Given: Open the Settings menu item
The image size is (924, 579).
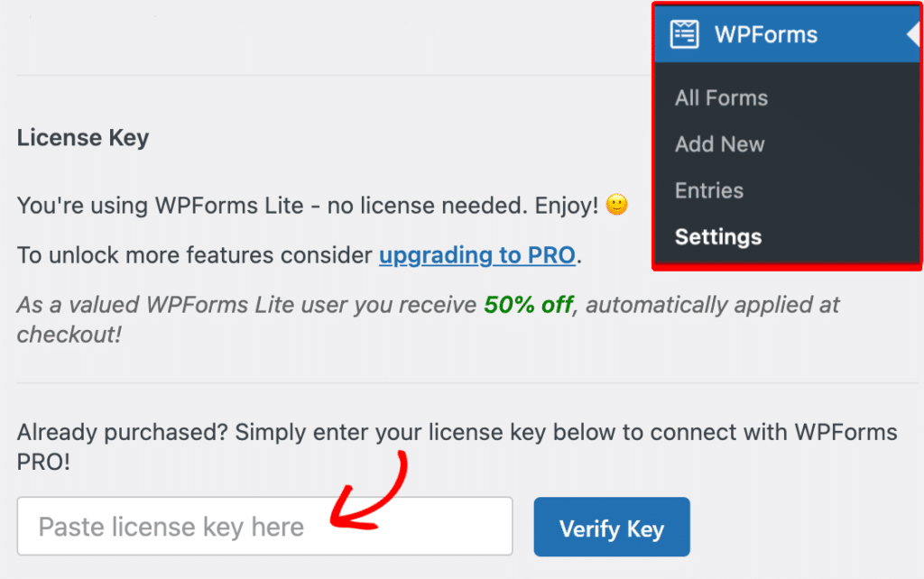Looking at the screenshot, I should coord(717,236).
